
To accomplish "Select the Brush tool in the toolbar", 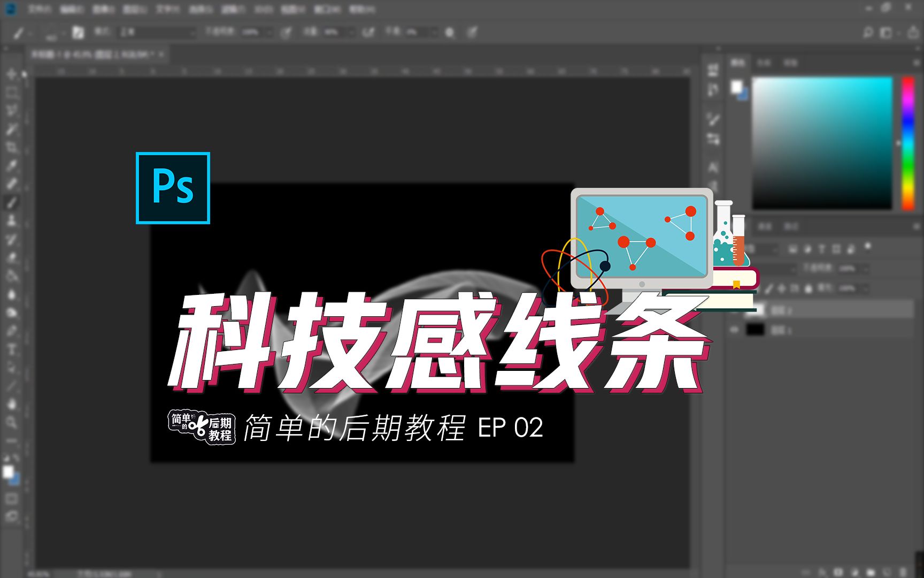I will click(11, 202).
